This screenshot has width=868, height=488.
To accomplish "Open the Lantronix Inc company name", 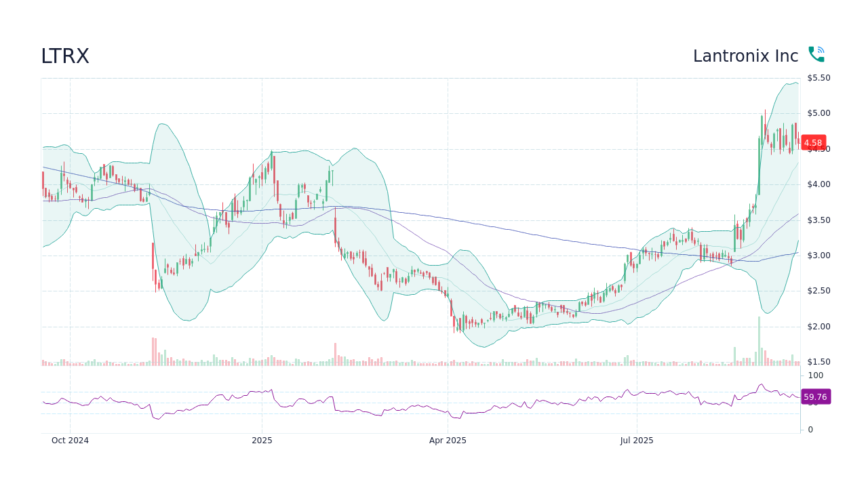I will [746, 56].
